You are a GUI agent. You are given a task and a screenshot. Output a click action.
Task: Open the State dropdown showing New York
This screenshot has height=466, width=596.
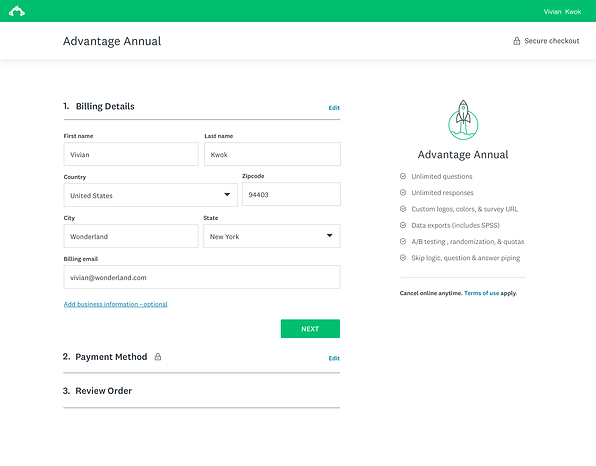tap(272, 236)
